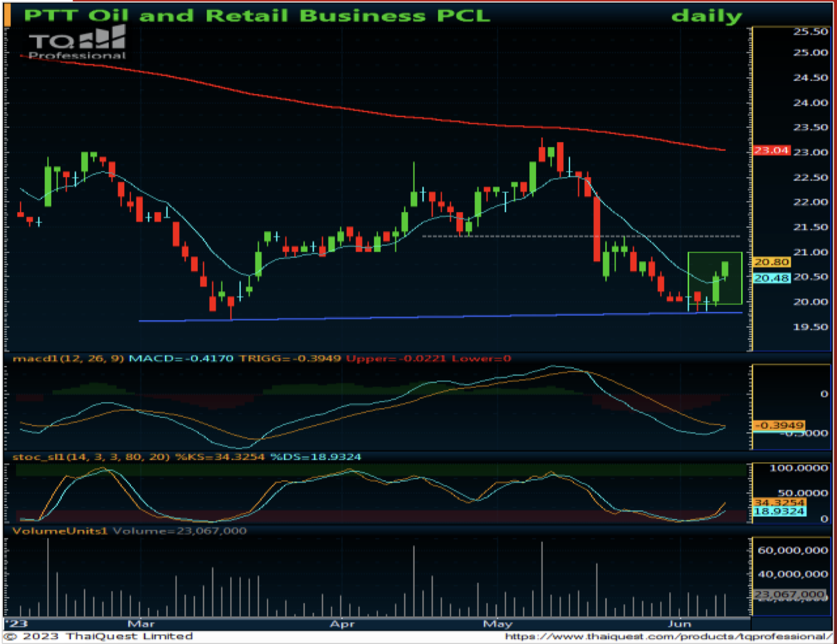
Task: Click the "%DS=18.9324" header readout
Action: [x=315, y=457]
